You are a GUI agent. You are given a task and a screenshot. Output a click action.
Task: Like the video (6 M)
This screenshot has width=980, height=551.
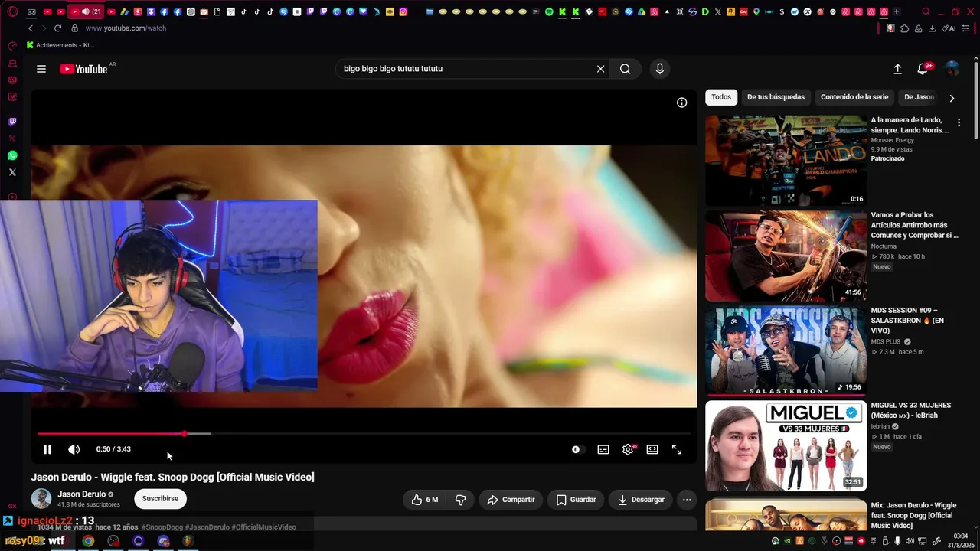click(425, 500)
